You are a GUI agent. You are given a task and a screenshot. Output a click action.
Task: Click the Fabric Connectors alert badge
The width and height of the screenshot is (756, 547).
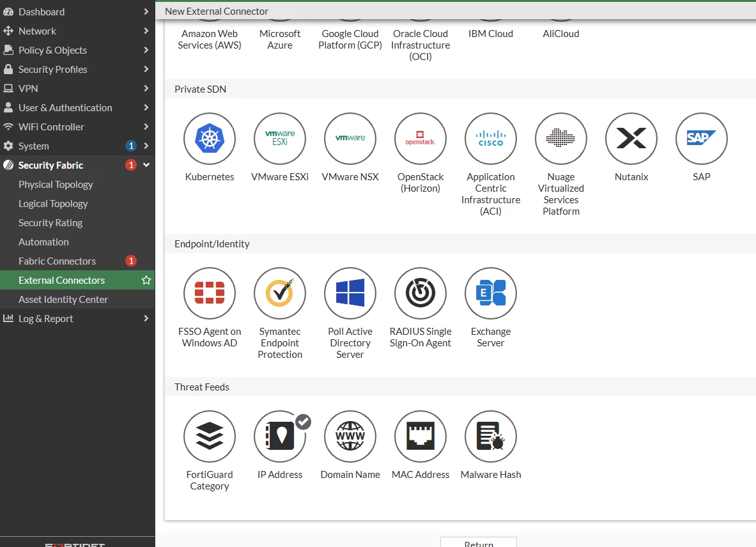click(130, 261)
